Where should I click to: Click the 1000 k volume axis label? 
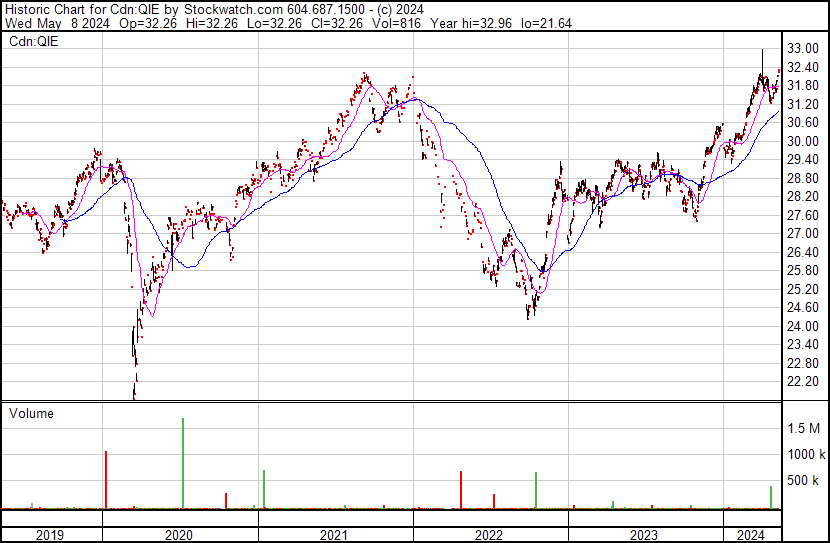(x=804, y=454)
